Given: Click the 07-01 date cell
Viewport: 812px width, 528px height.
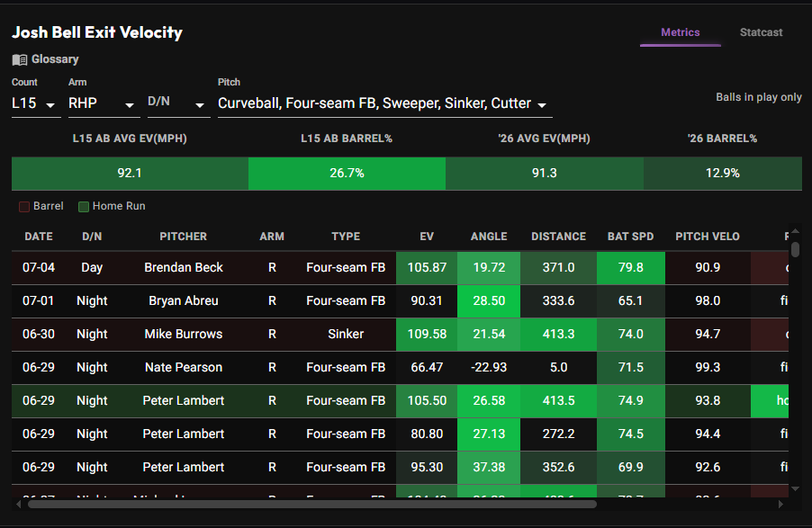Looking at the screenshot, I should pos(38,300).
